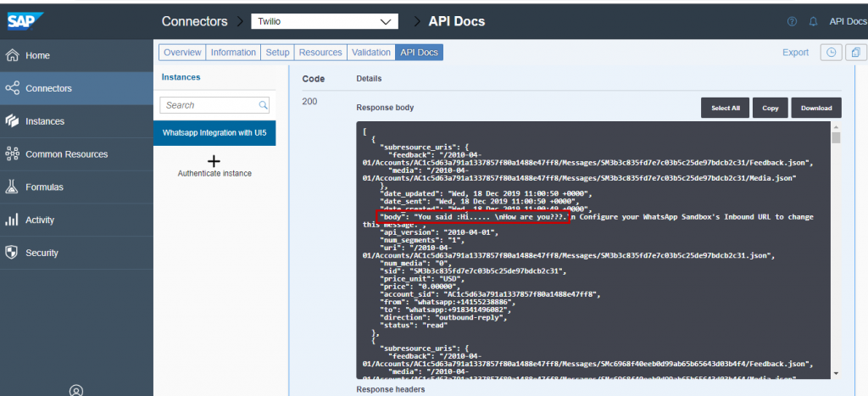
Task: Download the response body
Action: click(816, 108)
